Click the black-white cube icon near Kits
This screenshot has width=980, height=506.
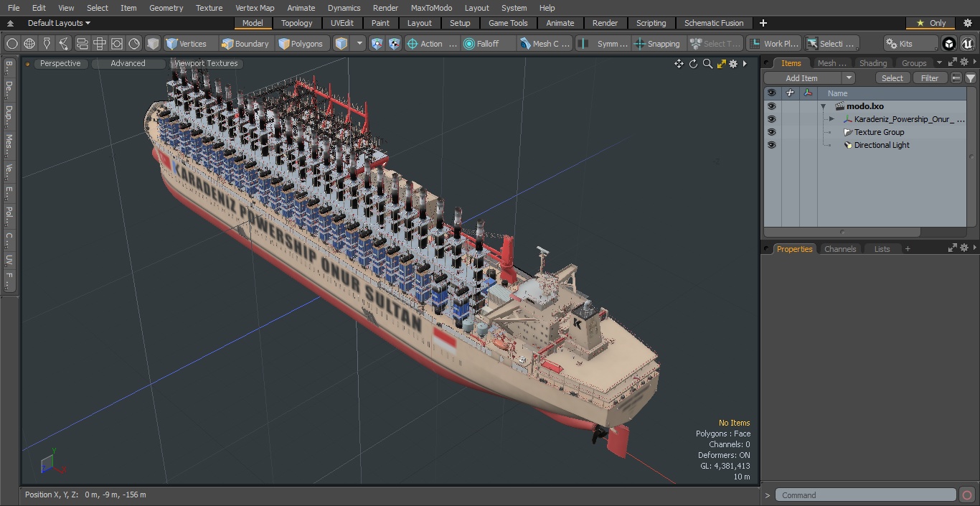949,44
